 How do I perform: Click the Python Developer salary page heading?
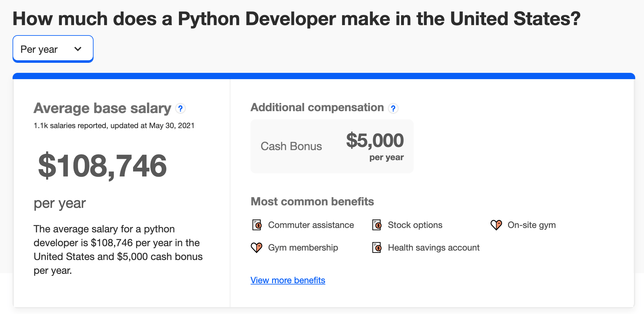pyautogui.click(x=297, y=19)
